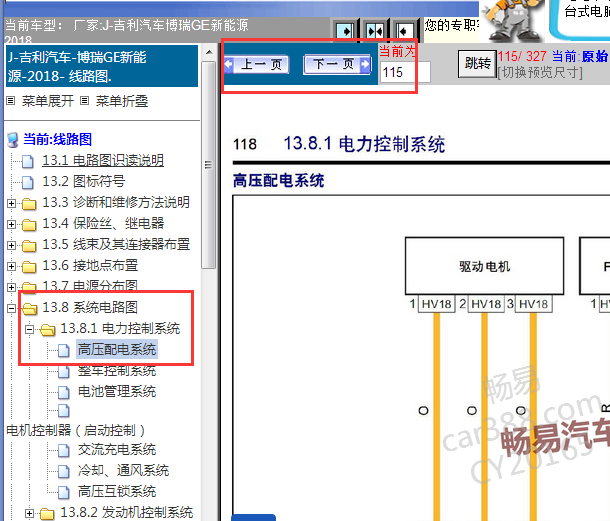Click the open folder icon of 13.8 系统电路图
Image resolution: width=610 pixels, height=521 pixels.
[x=29, y=309]
